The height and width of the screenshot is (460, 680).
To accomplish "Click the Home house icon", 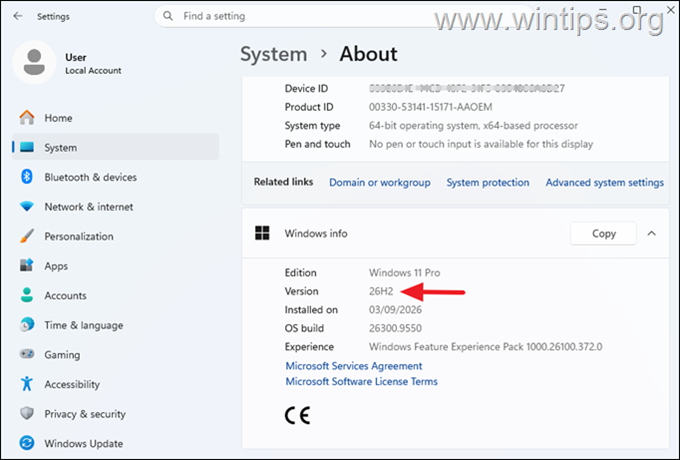I will (x=27, y=117).
